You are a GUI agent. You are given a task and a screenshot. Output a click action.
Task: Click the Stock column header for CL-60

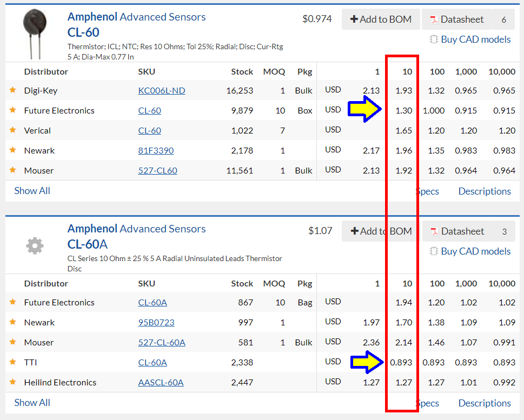242,72
